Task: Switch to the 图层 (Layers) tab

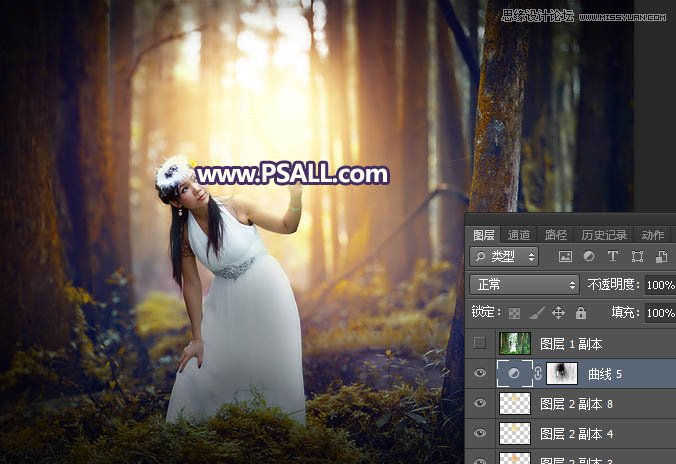Action: click(x=483, y=235)
